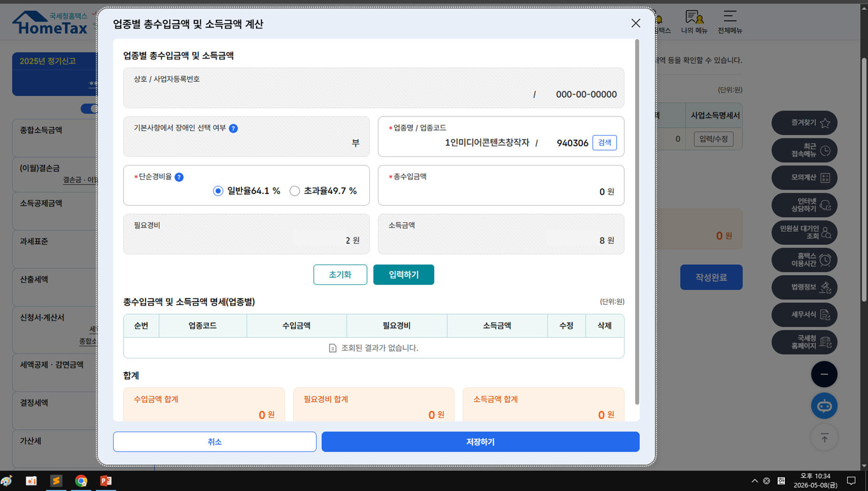The width and height of the screenshot is (868, 491).
Task: Open Chrome from the taskbar
Action: 81,481
